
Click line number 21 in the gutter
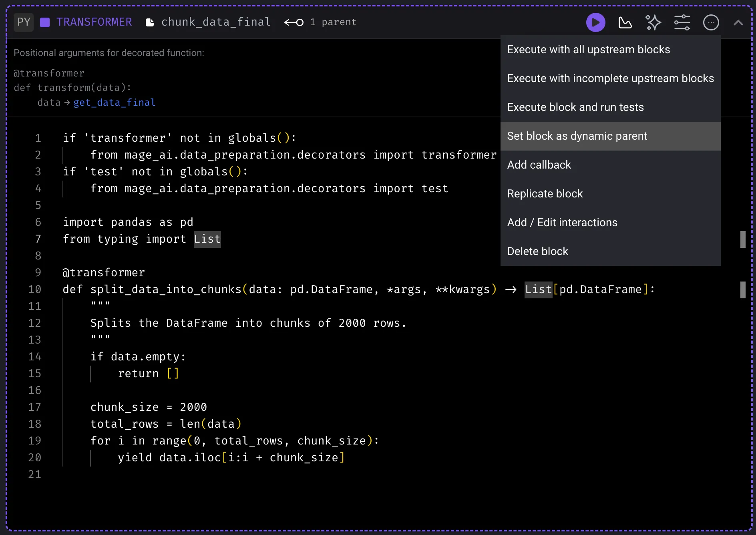35,474
